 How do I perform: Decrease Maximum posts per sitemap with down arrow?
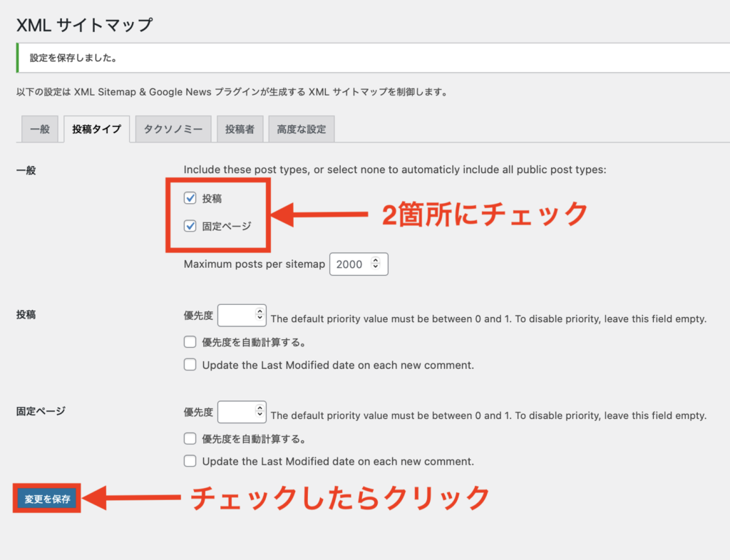pos(376,268)
